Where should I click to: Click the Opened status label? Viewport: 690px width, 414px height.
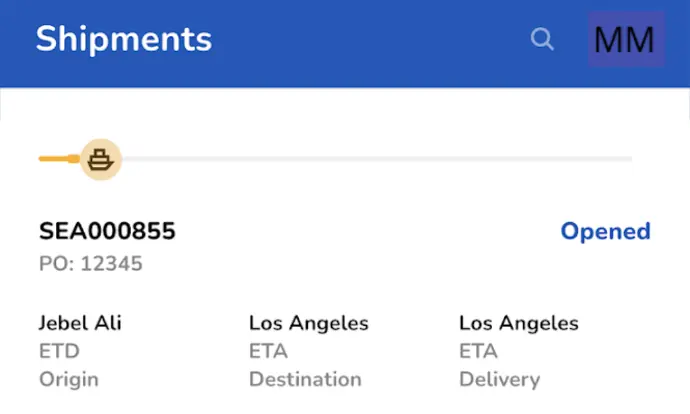(x=605, y=231)
